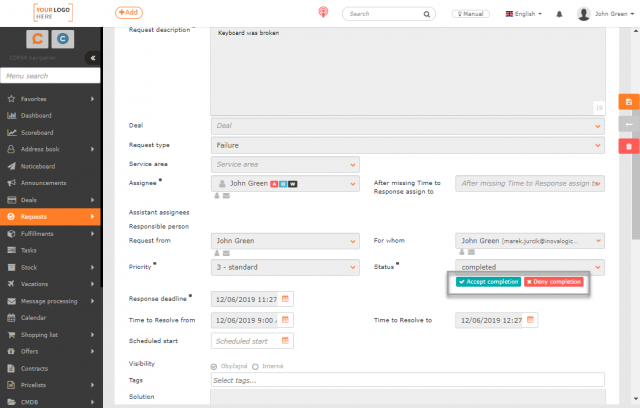This screenshot has width=640, height=408.
Task: Expand the Deals sidebar submenu arrow
Action: (92, 200)
